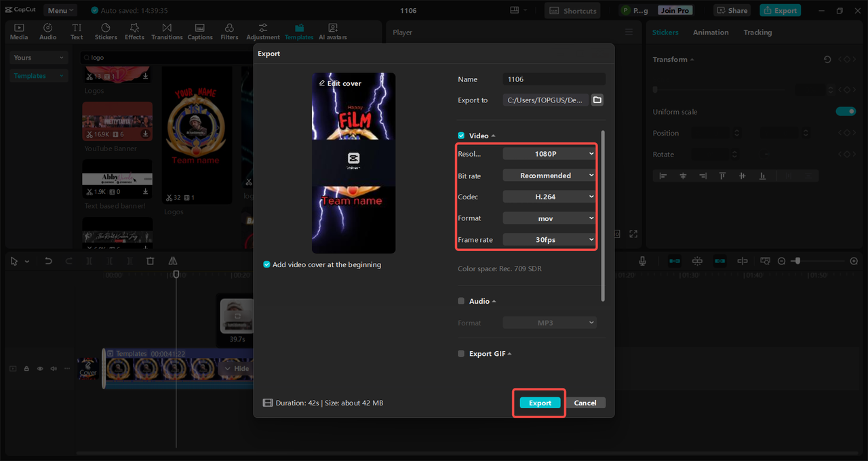
Task: Open the Bit rate dropdown showing Recommended
Action: point(549,176)
